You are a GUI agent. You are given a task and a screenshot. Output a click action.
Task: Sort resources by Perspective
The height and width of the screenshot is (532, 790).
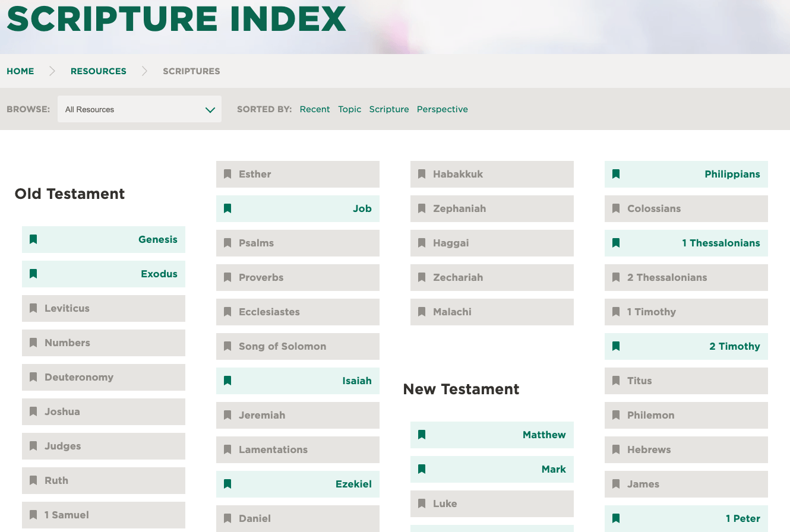pyautogui.click(x=442, y=109)
